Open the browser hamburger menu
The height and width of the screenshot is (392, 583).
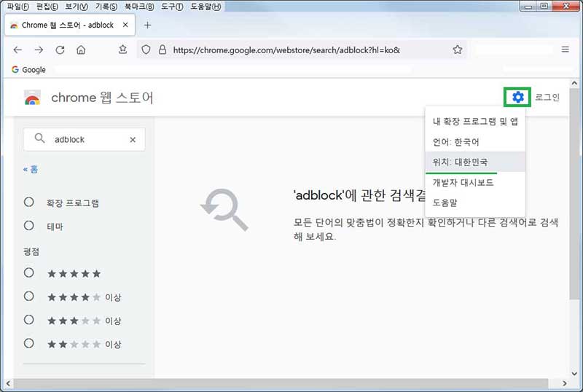[566, 49]
